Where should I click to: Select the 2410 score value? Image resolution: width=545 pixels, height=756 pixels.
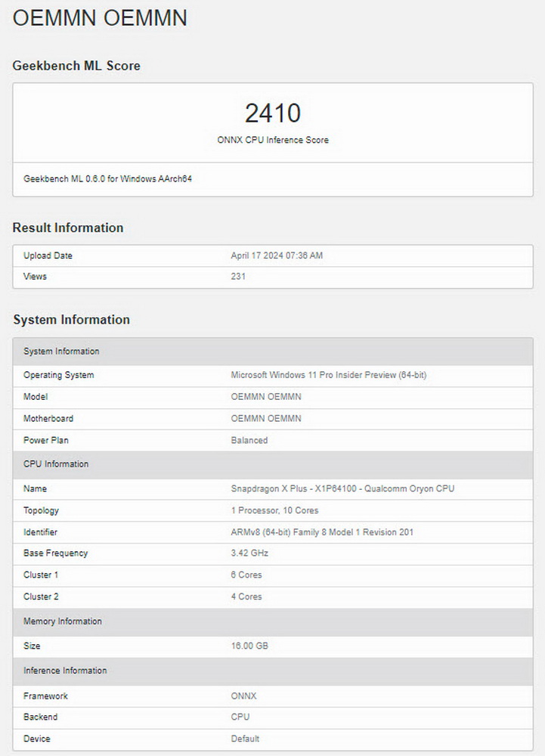273,113
